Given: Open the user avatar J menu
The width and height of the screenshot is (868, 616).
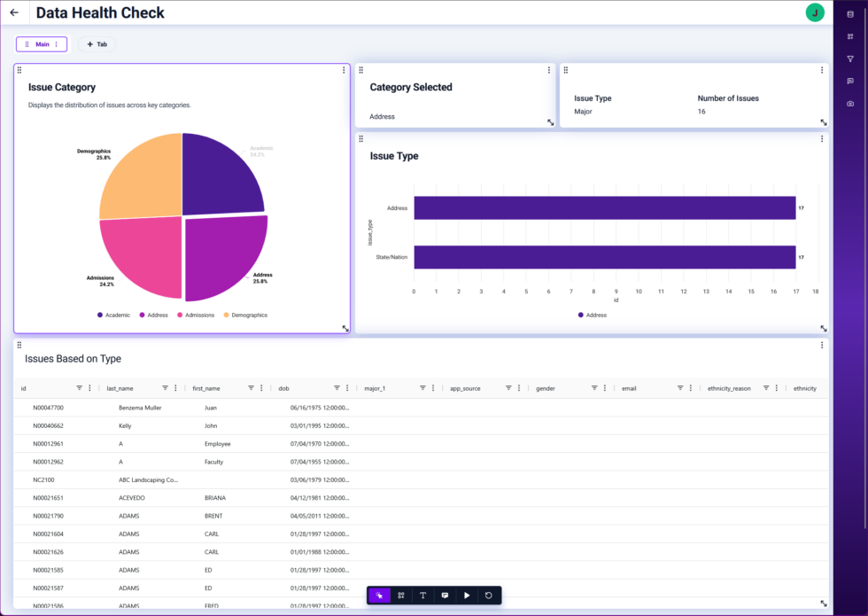Looking at the screenshot, I should pyautogui.click(x=814, y=12).
